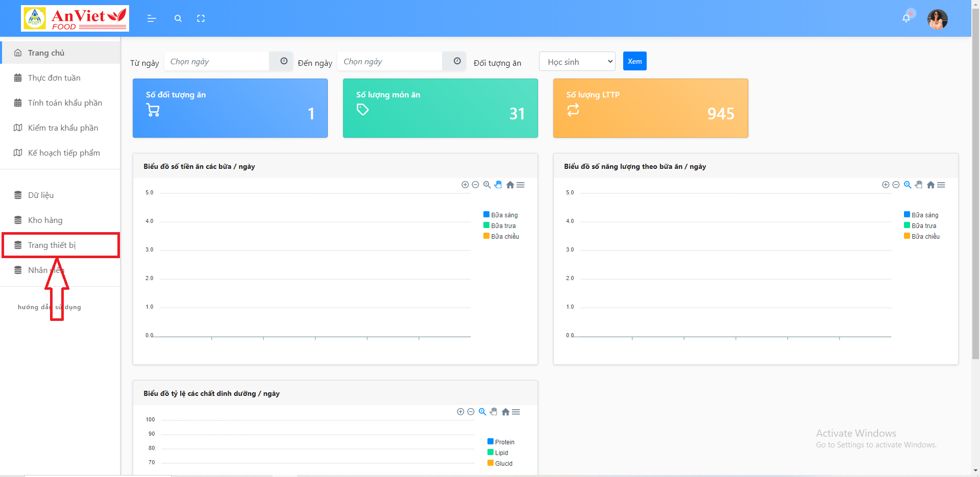Open the Đến ngày date picker

click(x=389, y=61)
